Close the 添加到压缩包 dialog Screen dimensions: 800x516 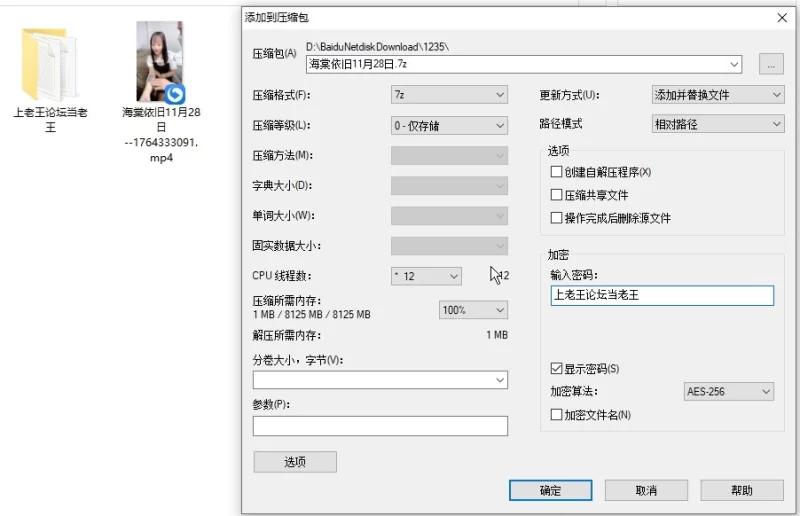[782, 17]
